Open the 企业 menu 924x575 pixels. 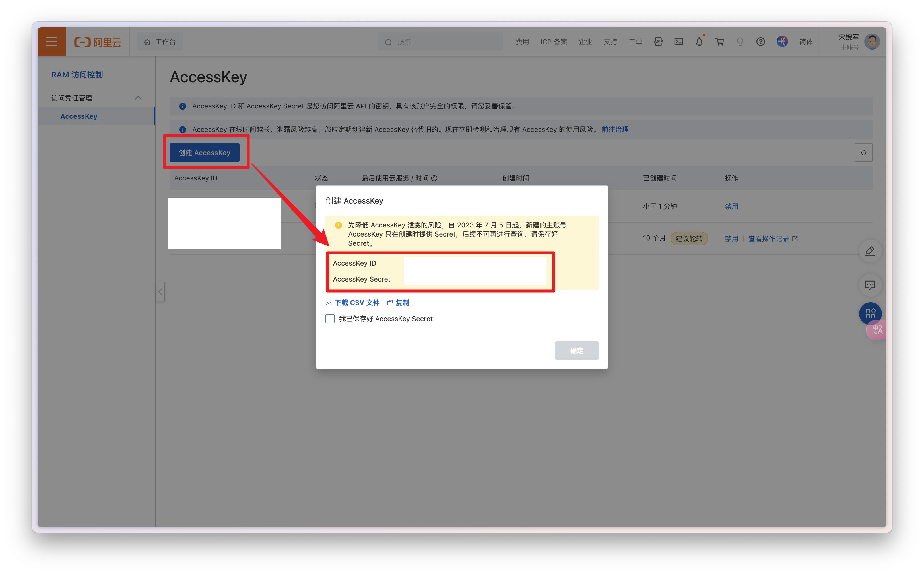point(585,42)
